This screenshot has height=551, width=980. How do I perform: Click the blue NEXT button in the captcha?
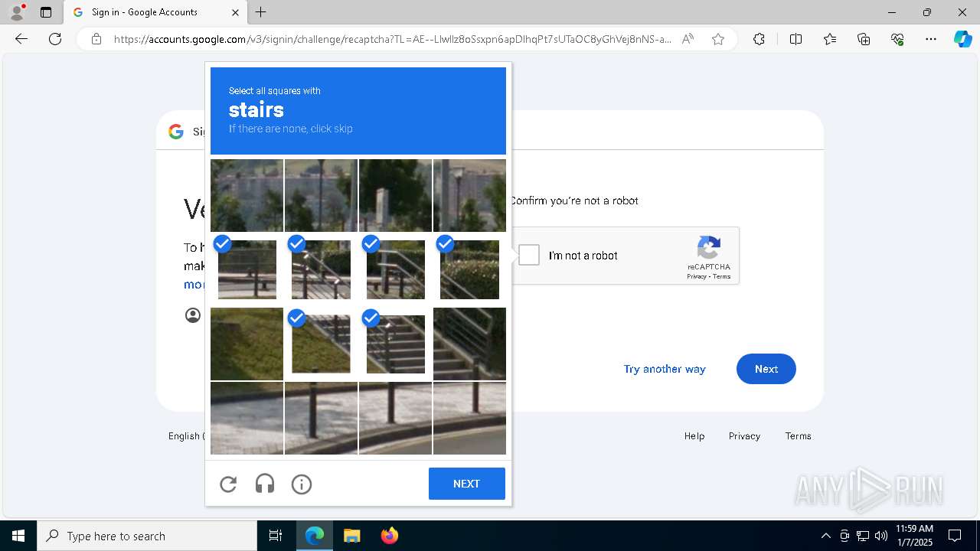click(x=467, y=484)
